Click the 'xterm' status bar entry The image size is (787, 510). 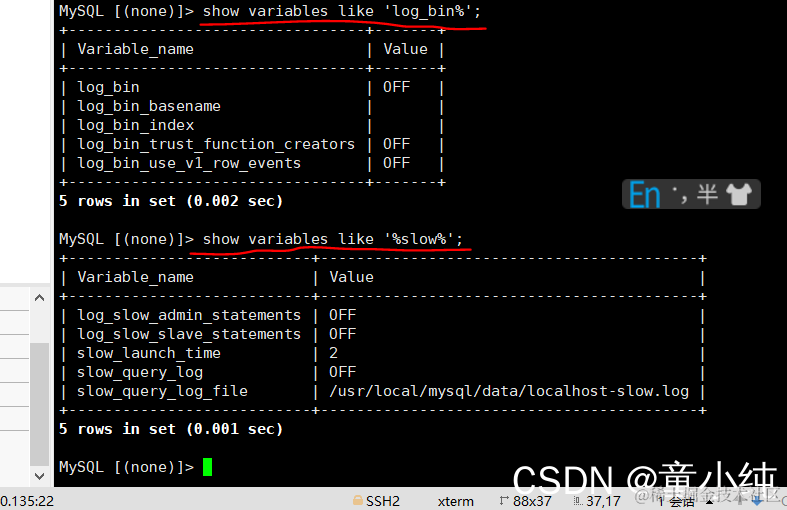coord(455,501)
